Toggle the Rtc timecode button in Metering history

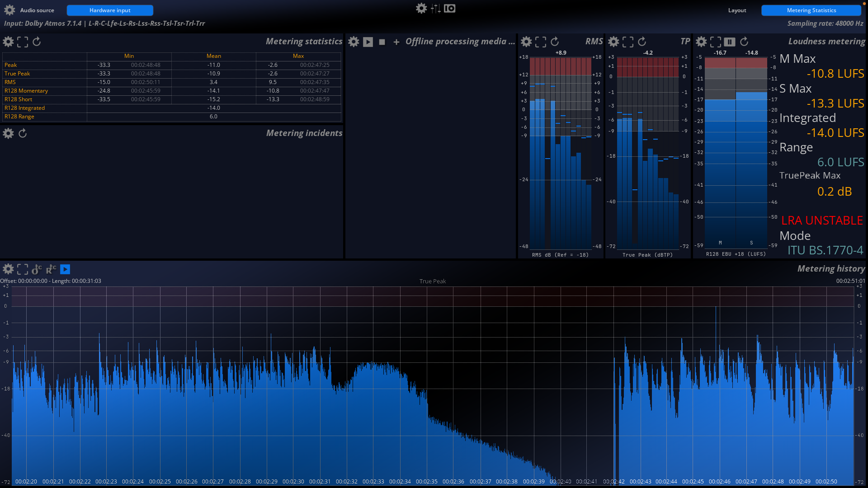click(51, 269)
